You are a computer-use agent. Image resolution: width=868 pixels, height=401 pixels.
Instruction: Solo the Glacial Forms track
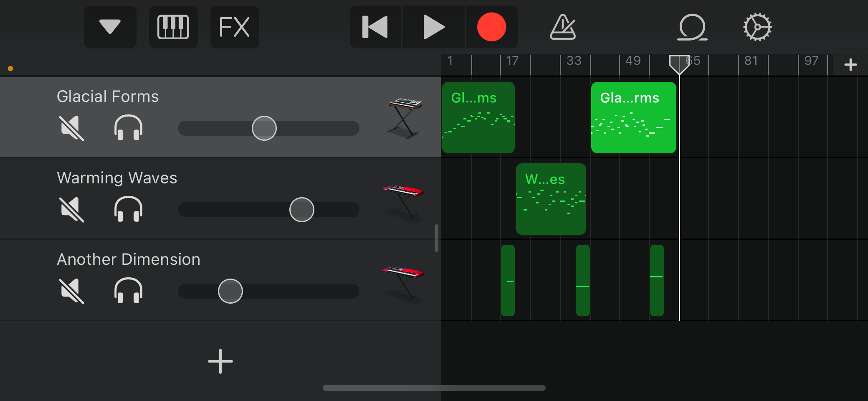pyautogui.click(x=129, y=128)
